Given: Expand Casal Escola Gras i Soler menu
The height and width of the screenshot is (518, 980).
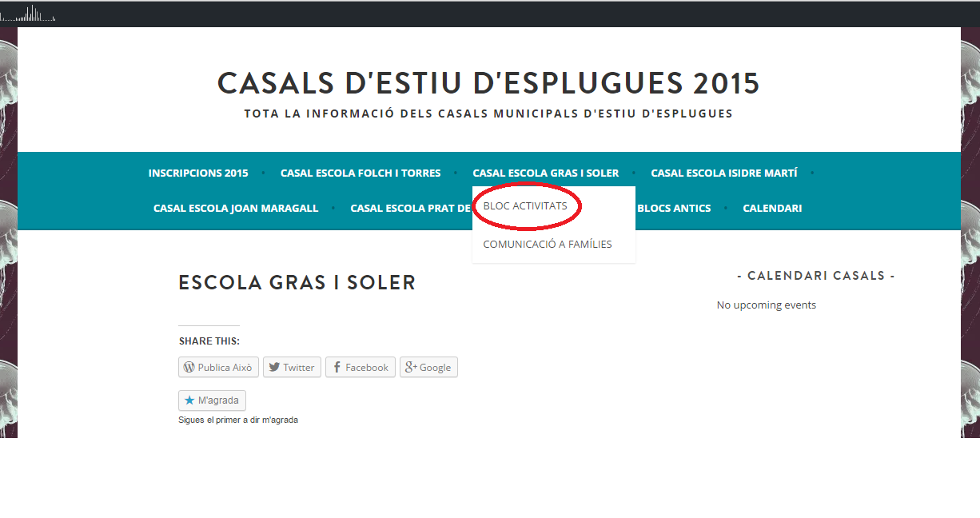Looking at the screenshot, I should (x=545, y=173).
